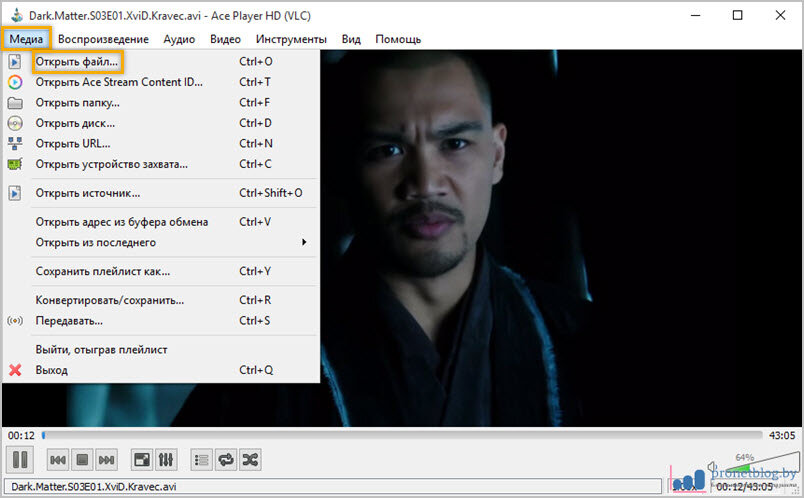Click the elapsed time 00:12 label

21,435
